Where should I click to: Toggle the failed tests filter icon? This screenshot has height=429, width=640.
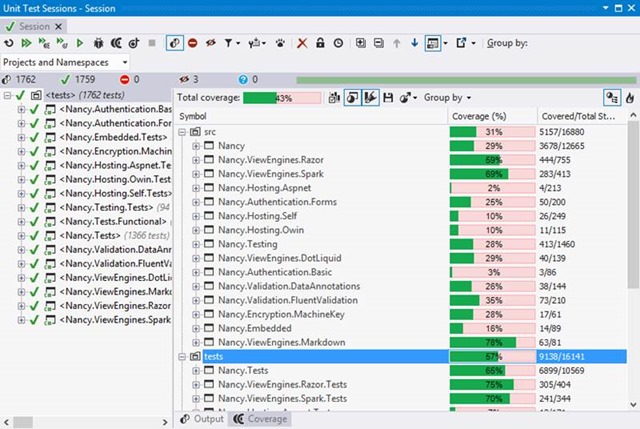[193, 43]
